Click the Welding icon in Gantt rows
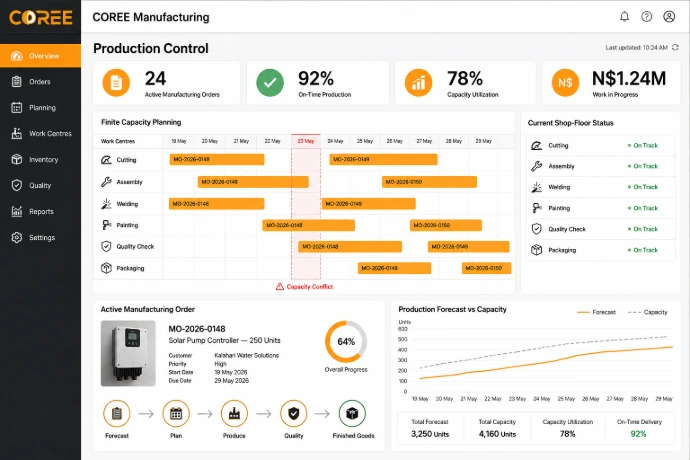Screen dimensions: 690x460 (106, 204)
